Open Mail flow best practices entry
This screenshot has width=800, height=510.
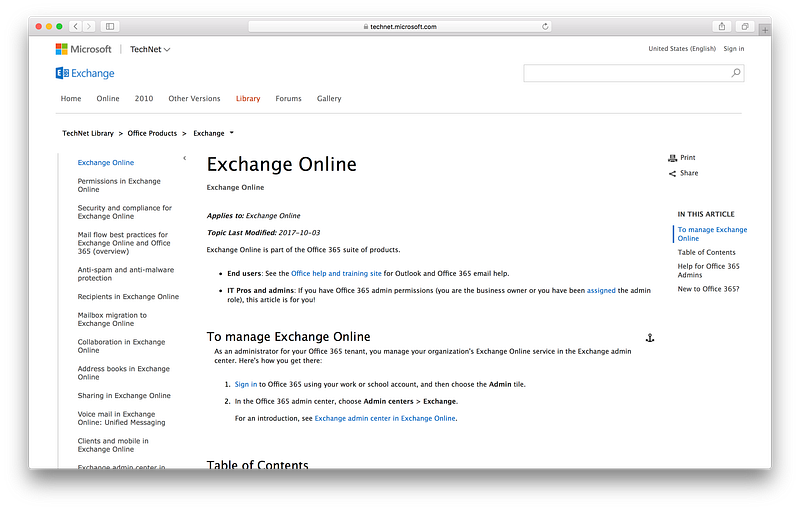(x=124, y=243)
